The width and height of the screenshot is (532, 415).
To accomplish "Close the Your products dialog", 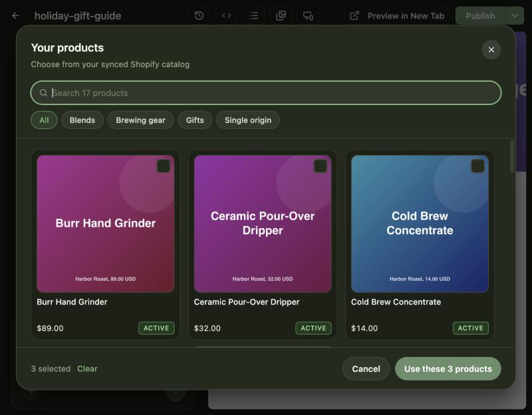I will pyautogui.click(x=491, y=49).
